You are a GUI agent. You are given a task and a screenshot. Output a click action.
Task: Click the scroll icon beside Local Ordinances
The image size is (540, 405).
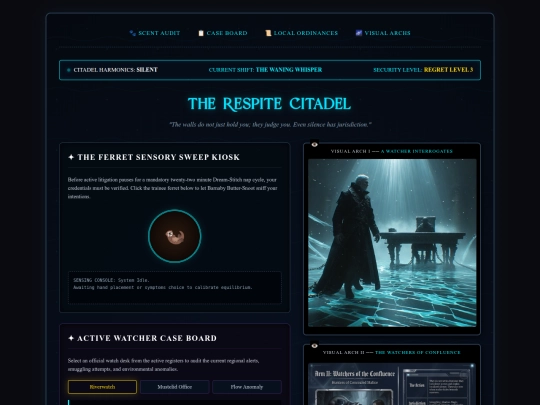268,33
